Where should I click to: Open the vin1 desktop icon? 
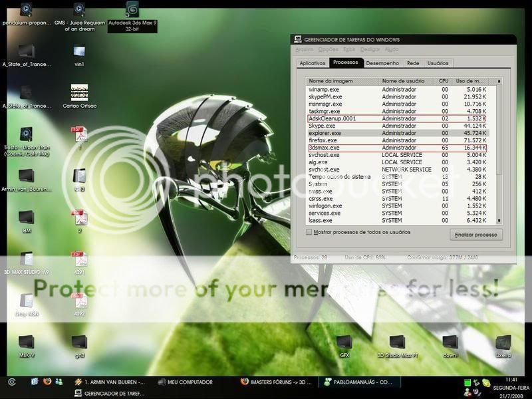point(79,51)
